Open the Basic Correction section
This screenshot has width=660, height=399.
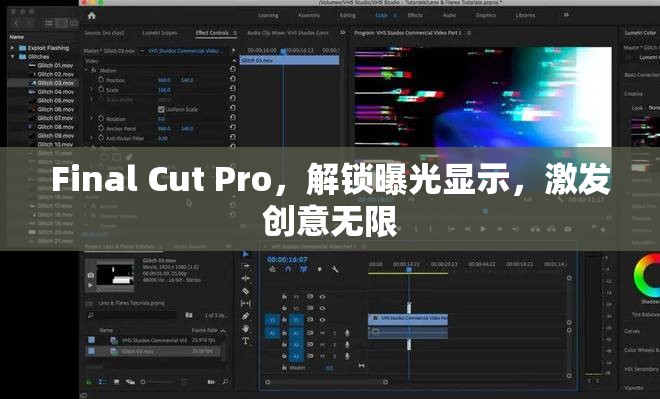coord(642,75)
